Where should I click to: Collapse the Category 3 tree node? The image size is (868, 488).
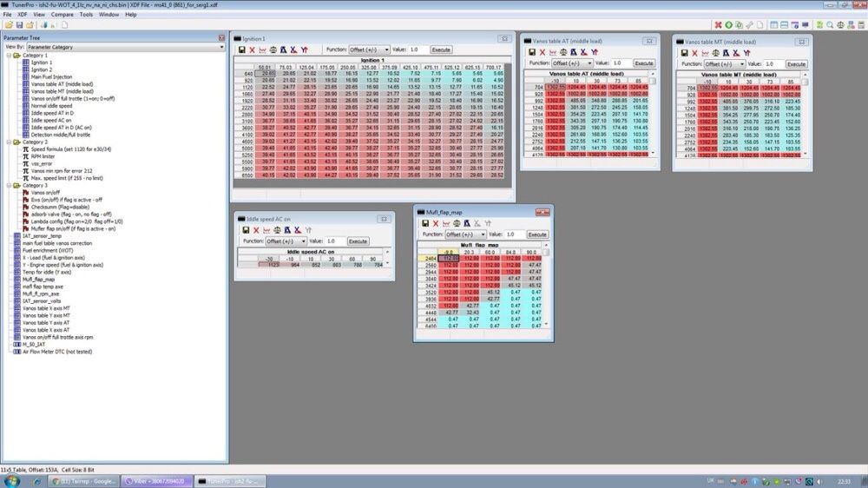pyautogui.click(x=9, y=186)
